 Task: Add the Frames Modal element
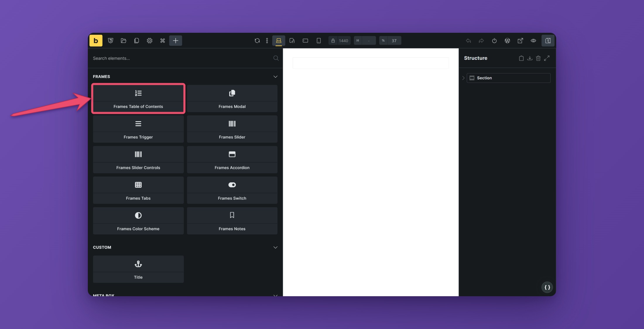(x=232, y=99)
